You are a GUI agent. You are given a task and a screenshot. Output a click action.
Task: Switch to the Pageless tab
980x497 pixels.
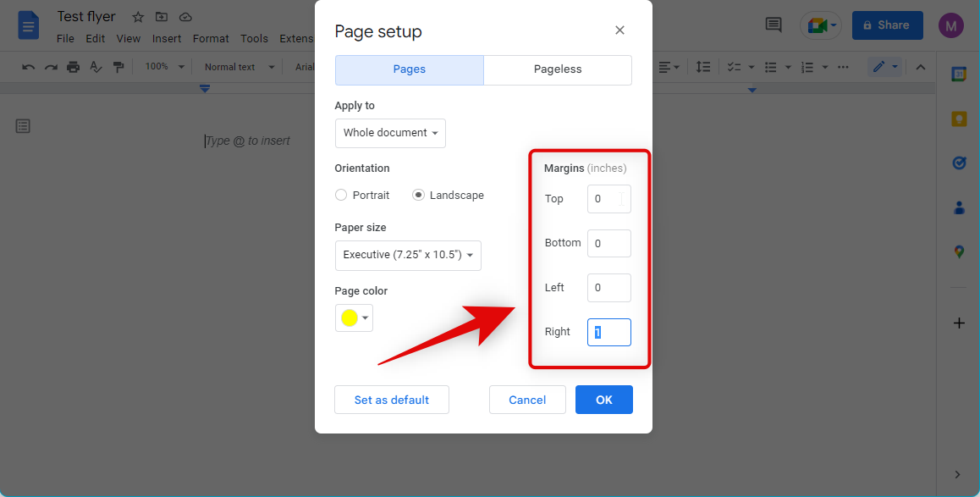click(x=558, y=69)
